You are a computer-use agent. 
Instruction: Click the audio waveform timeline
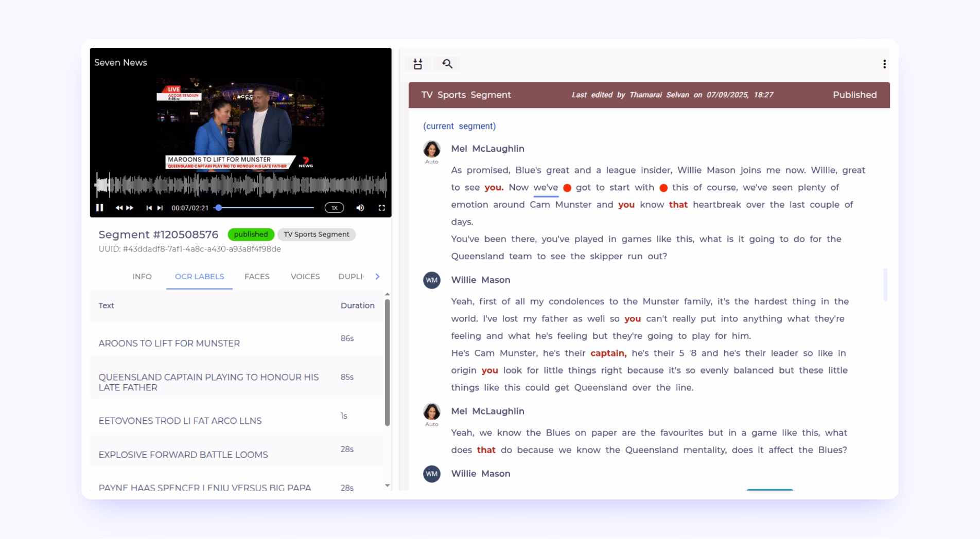coord(241,185)
